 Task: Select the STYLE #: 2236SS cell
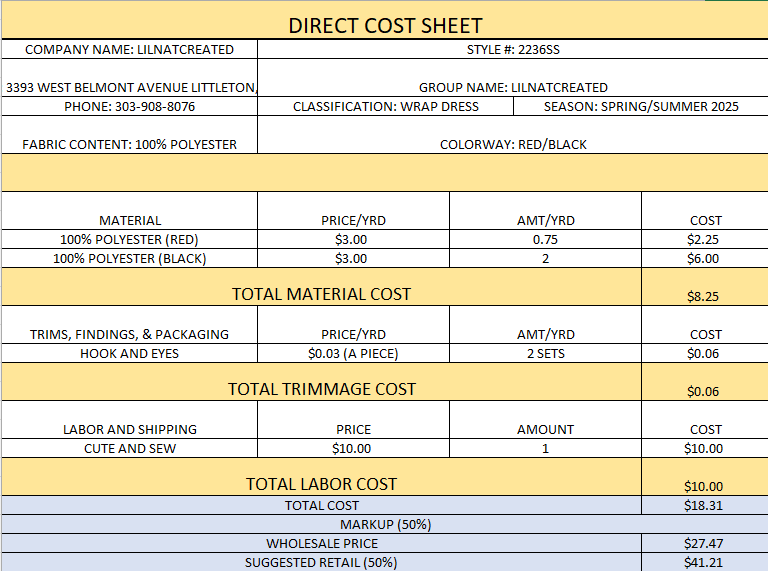coord(513,49)
